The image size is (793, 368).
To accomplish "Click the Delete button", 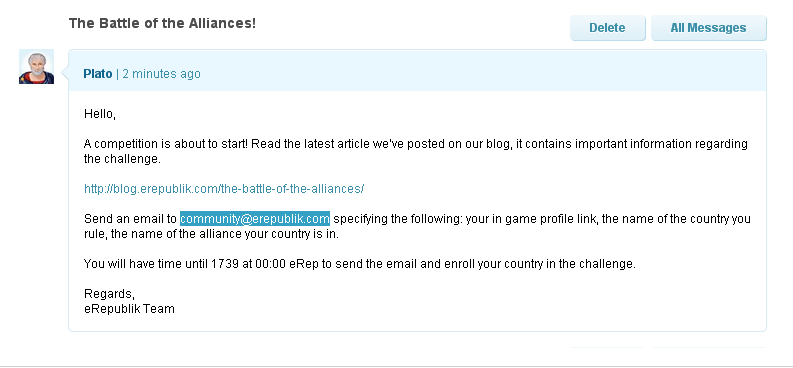I will coord(607,28).
